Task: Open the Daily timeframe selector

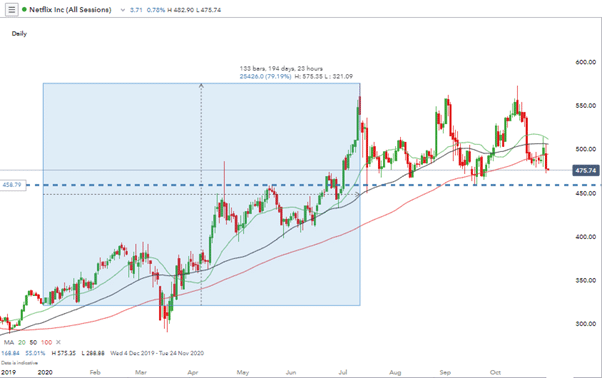Action: pyautogui.click(x=19, y=34)
